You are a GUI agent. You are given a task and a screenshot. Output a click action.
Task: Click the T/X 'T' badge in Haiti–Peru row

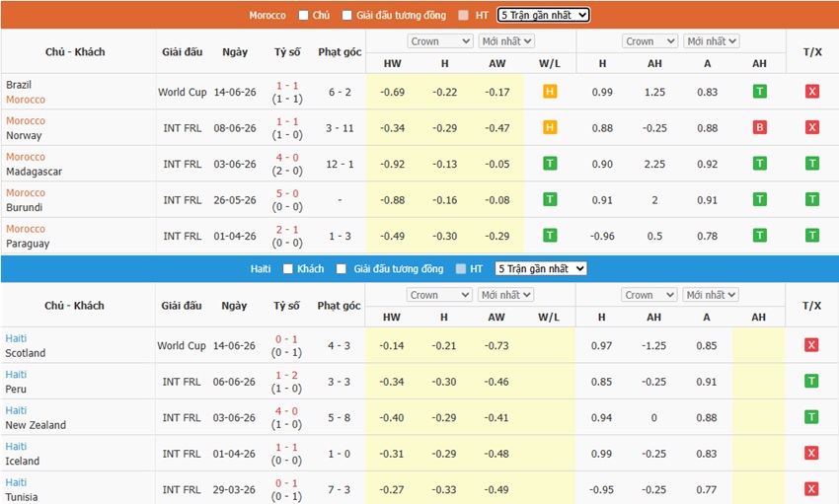pos(811,381)
